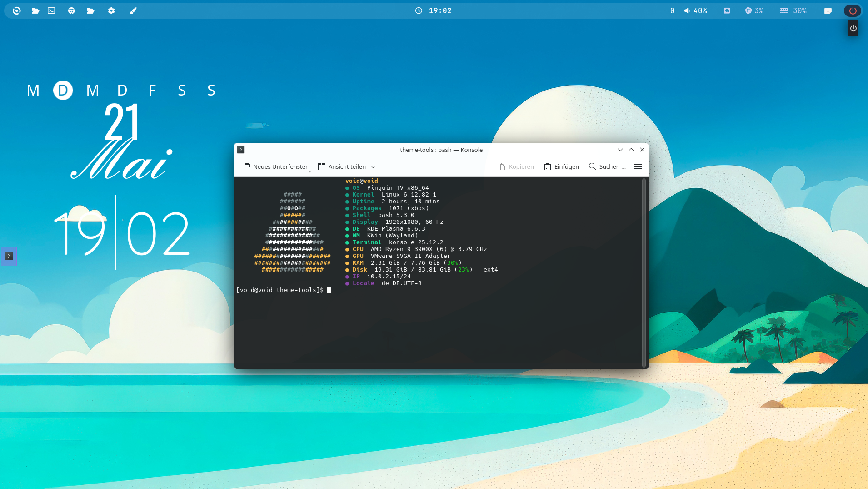868x489 pixels.
Task: Open a new tab with Neues Unterfenster
Action: 275,166
